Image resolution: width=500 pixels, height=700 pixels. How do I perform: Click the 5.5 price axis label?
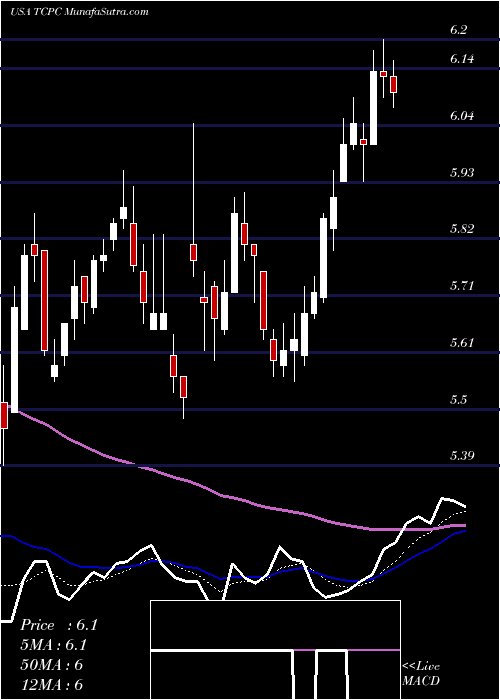(458, 399)
